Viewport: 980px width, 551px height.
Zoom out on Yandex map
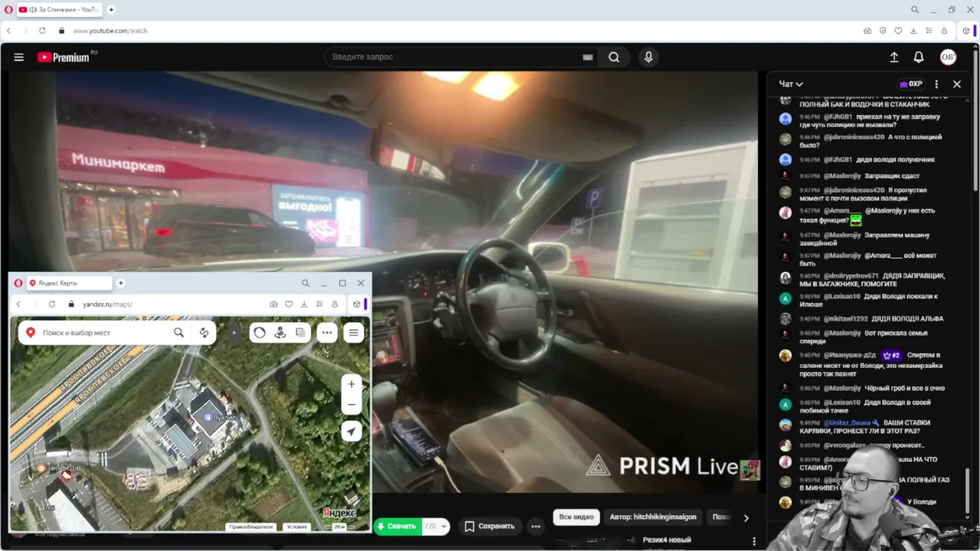pyautogui.click(x=351, y=404)
